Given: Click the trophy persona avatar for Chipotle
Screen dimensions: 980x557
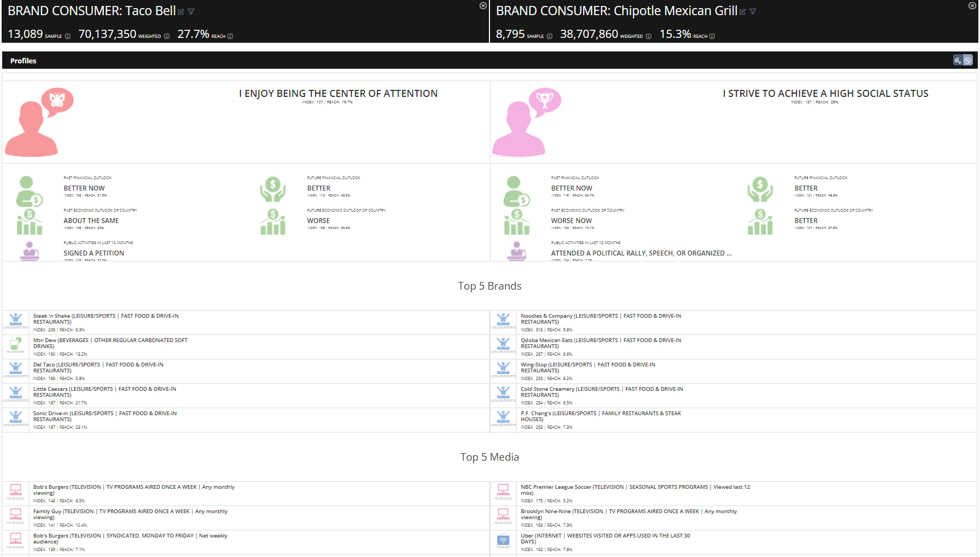Looking at the screenshot, I should click(526, 122).
